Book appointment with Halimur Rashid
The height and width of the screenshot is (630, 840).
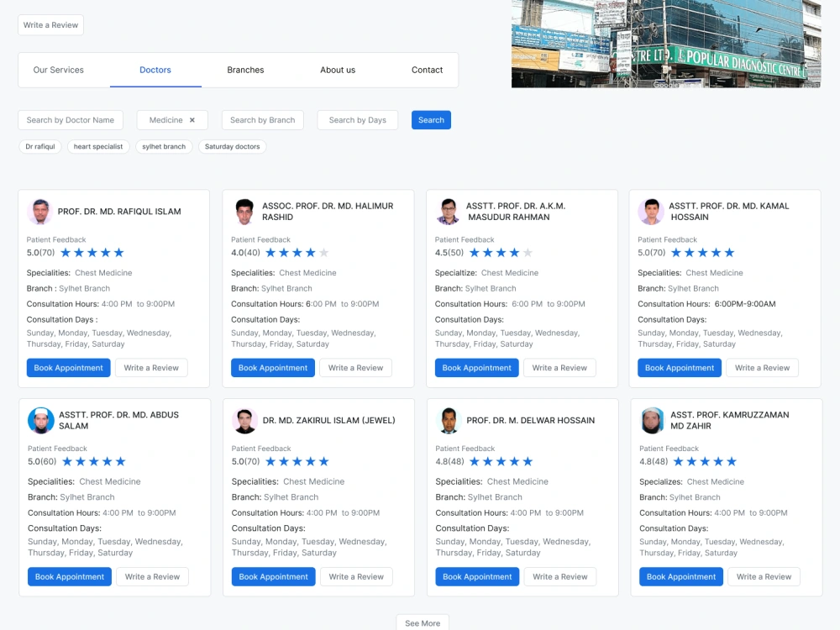coord(273,368)
